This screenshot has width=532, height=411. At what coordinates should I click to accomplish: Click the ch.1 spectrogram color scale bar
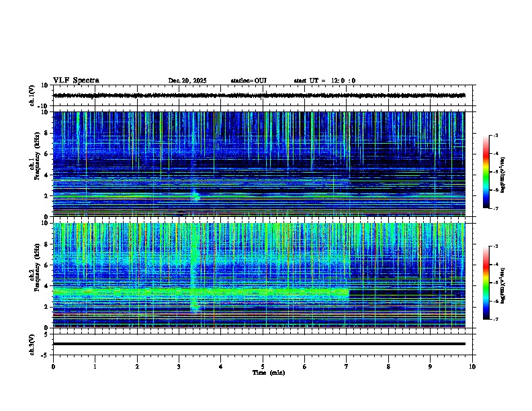486,172
